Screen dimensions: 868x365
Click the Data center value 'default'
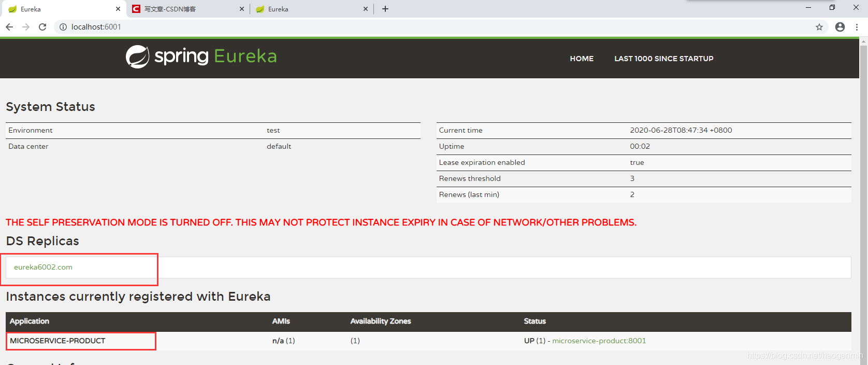pos(279,146)
